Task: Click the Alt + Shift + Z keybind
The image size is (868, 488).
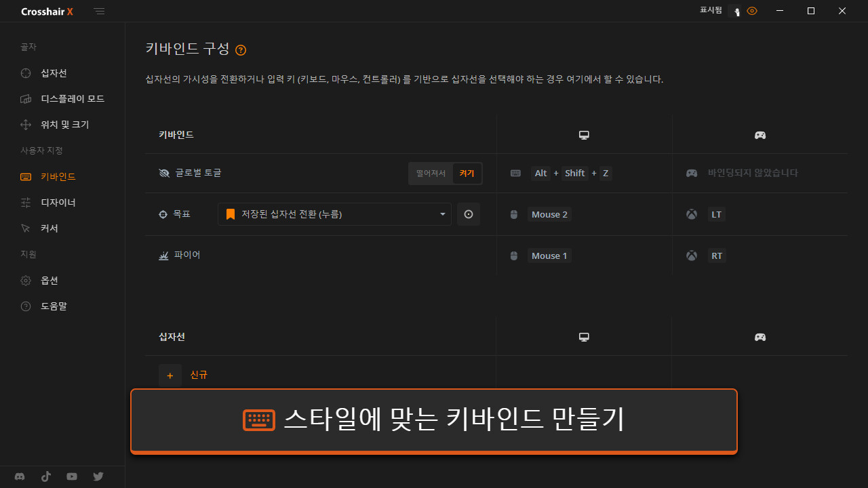Action: click(x=571, y=174)
